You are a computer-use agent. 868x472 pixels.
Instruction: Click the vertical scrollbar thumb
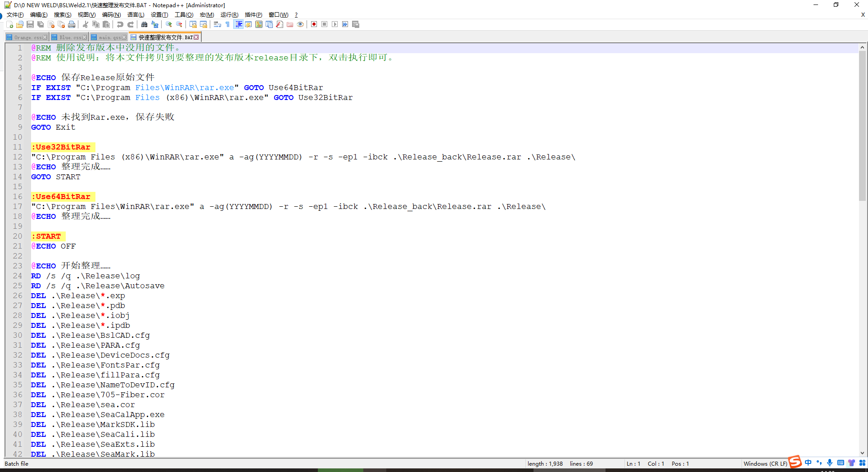pyautogui.click(x=863, y=126)
